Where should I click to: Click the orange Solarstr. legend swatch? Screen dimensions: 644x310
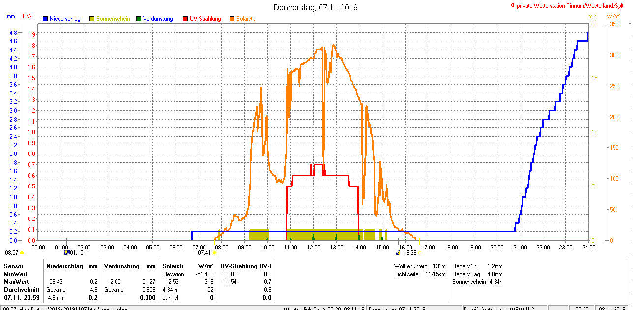point(232,19)
